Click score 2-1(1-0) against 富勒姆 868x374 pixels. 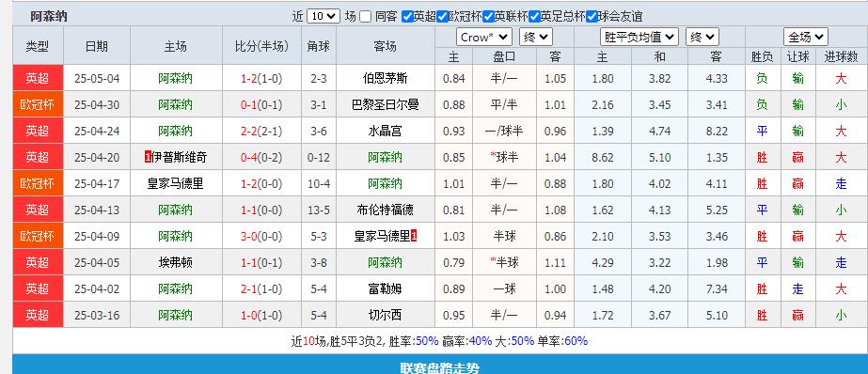261,288
